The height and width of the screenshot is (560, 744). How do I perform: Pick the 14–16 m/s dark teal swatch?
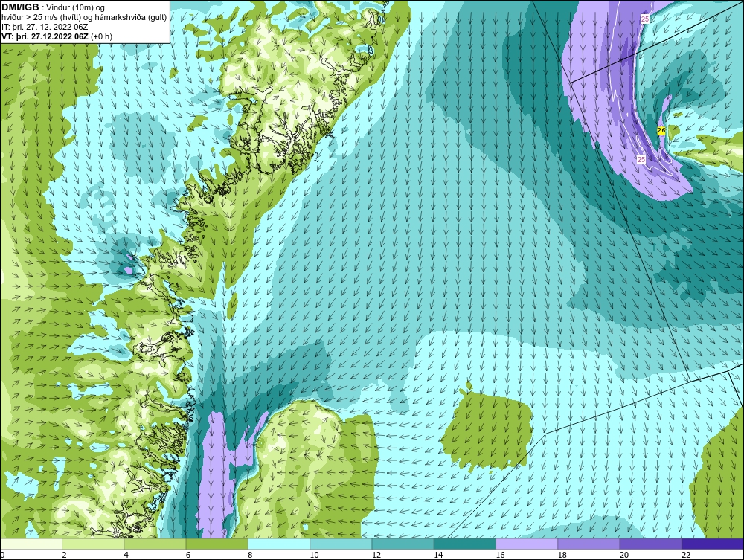tap(465, 544)
